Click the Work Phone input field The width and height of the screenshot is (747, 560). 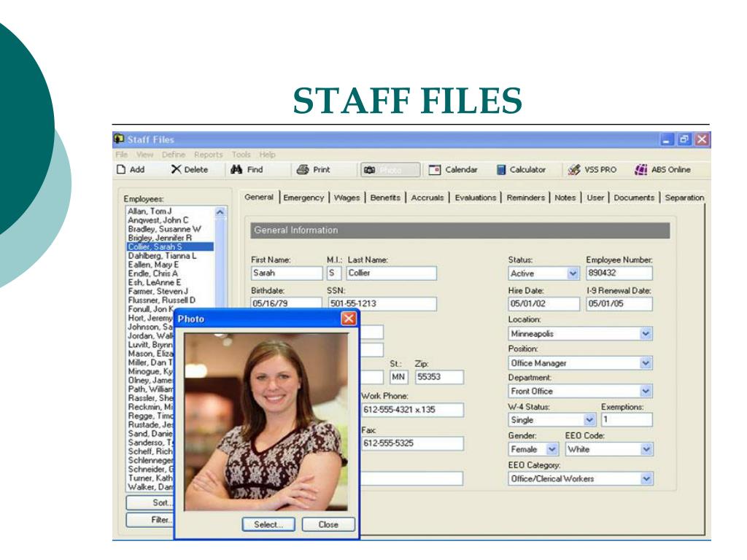pyautogui.click(x=412, y=410)
